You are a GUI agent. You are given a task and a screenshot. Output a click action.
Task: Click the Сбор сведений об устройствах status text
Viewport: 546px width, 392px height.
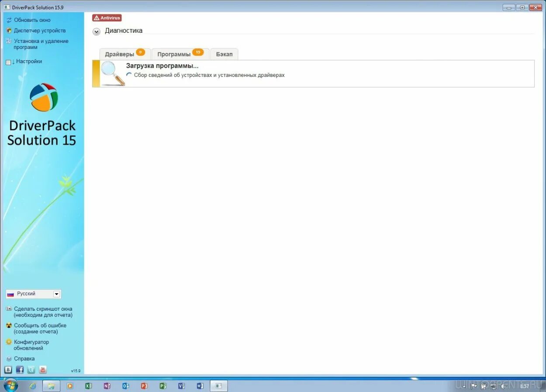click(x=209, y=75)
